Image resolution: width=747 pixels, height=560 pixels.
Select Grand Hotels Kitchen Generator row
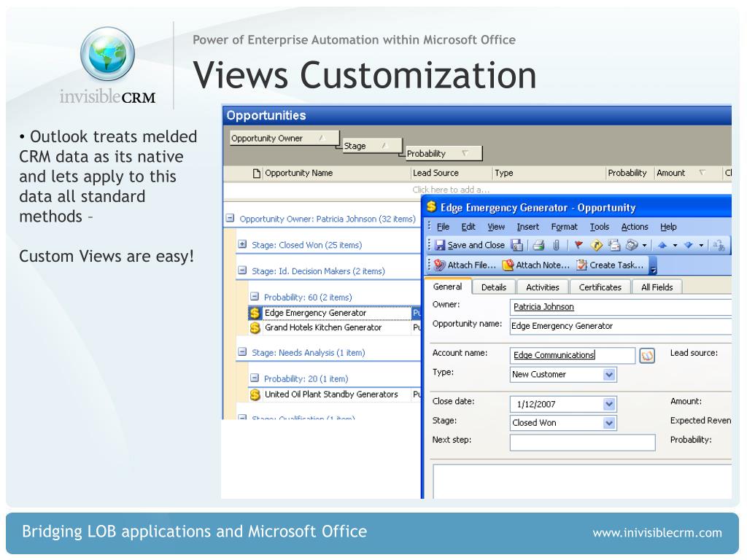click(x=334, y=327)
